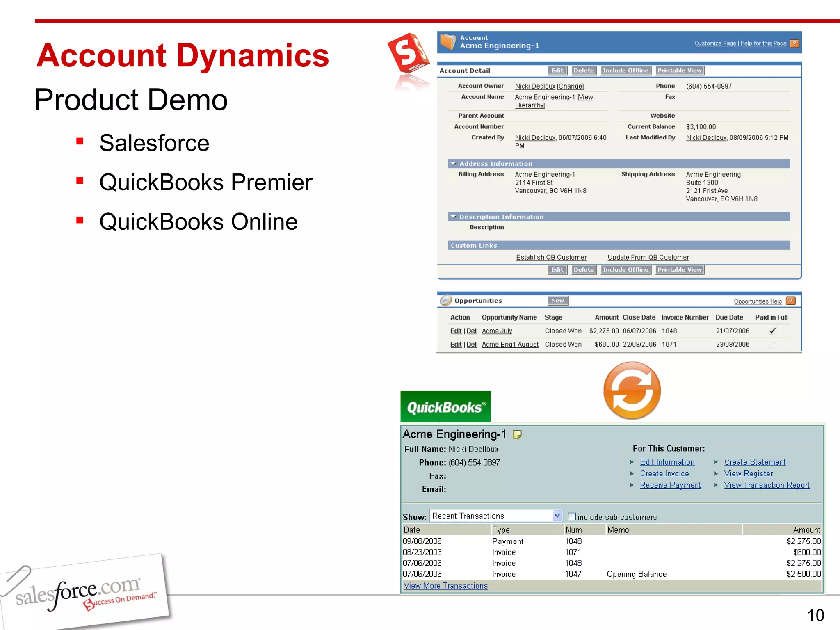
Task: Open the Acme July opportunity link
Action: pyautogui.click(x=497, y=331)
